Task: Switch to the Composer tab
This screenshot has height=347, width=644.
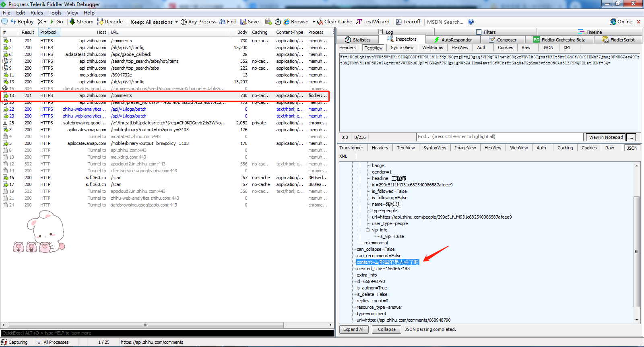Action: [503, 39]
